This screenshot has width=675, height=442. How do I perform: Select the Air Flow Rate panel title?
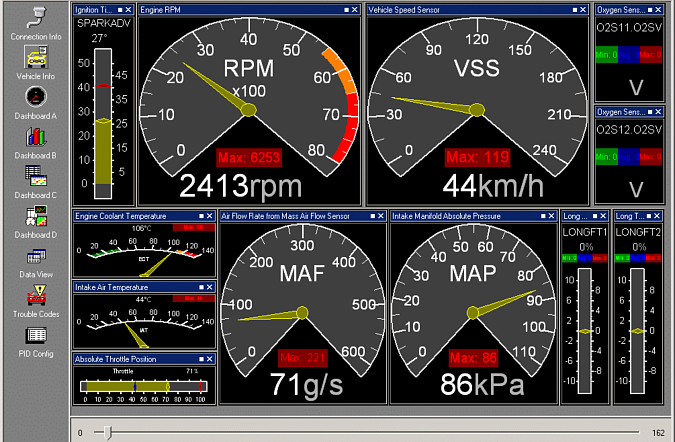(285, 215)
